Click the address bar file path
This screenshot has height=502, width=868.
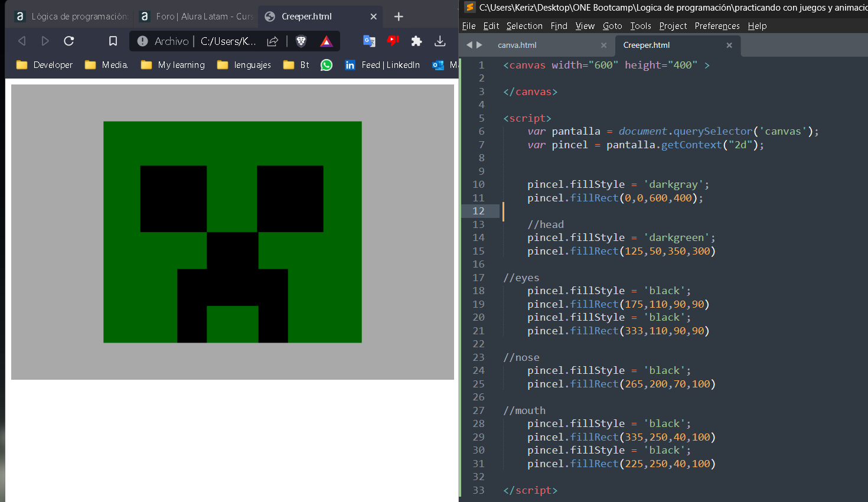(x=228, y=41)
